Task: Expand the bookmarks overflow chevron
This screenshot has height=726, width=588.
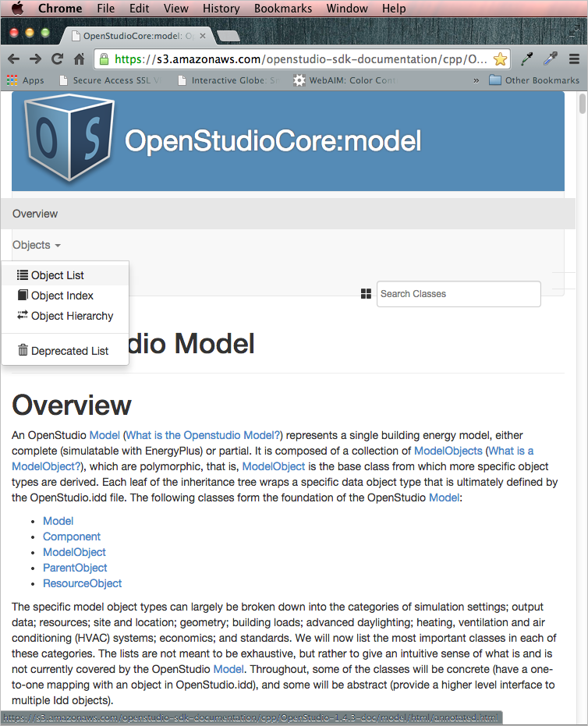Action: 476,80
